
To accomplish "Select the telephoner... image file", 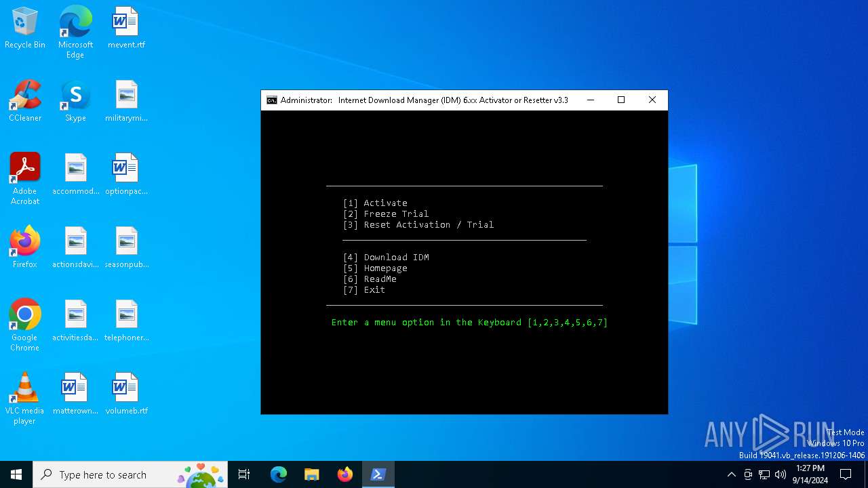I will coord(126,321).
